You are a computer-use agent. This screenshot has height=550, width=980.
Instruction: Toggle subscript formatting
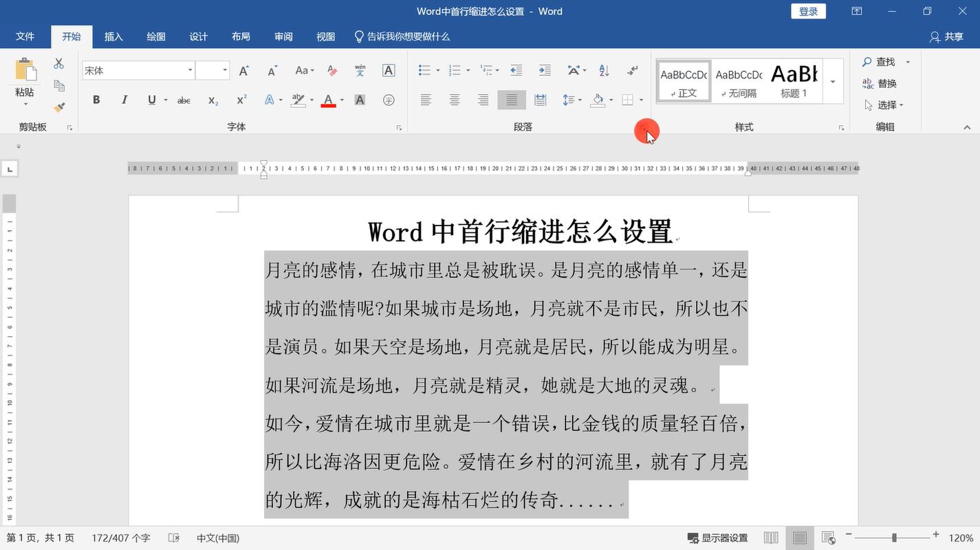[x=213, y=100]
